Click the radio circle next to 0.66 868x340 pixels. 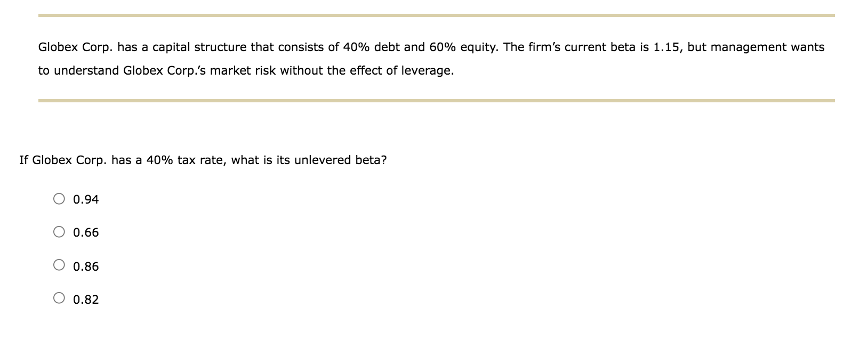60,232
